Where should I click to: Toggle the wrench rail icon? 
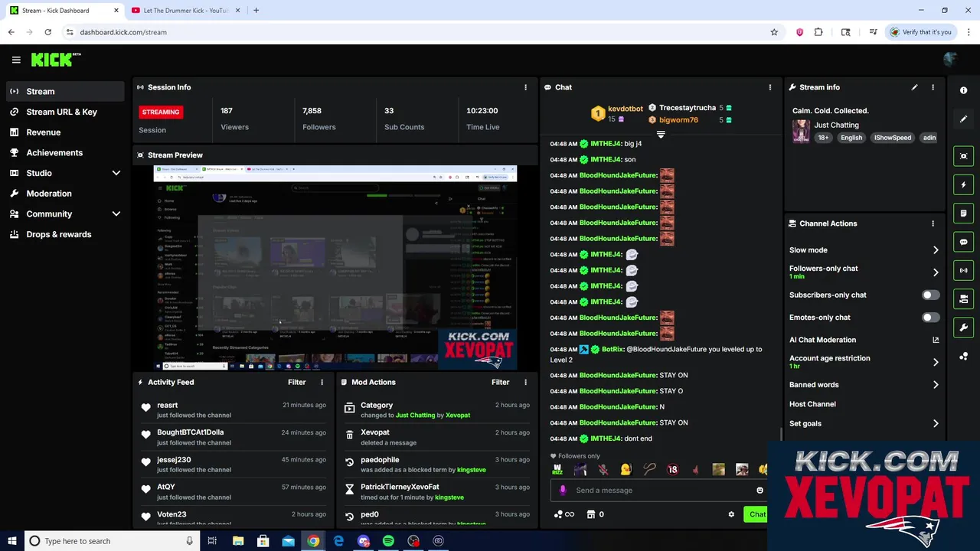click(x=963, y=328)
